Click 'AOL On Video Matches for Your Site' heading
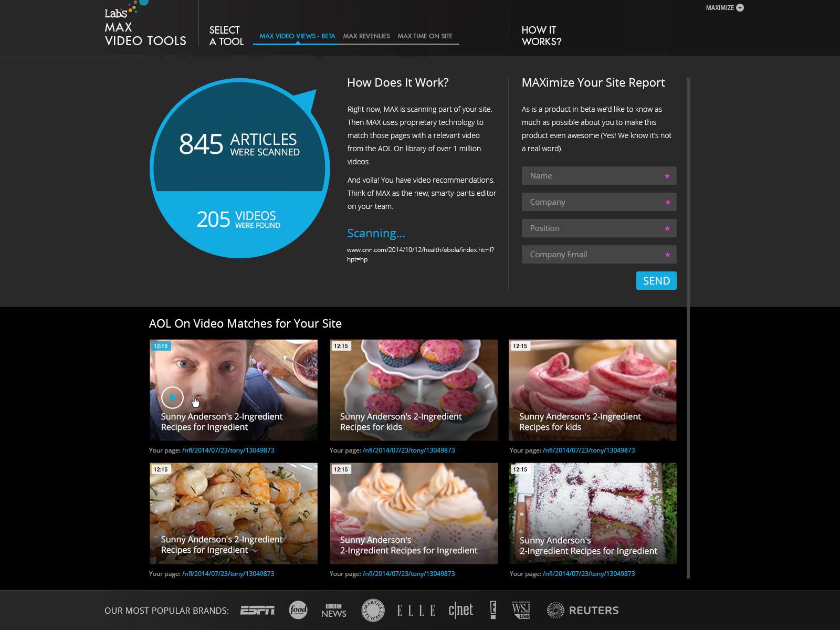 [245, 323]
